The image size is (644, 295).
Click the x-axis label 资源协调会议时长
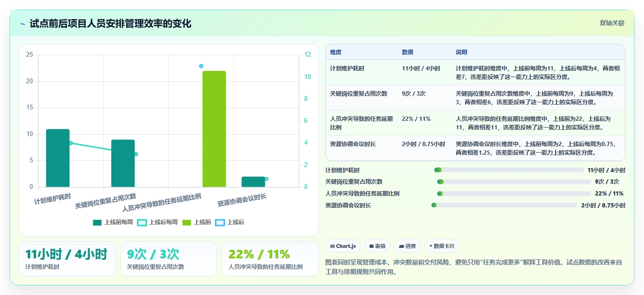(242, 200)
